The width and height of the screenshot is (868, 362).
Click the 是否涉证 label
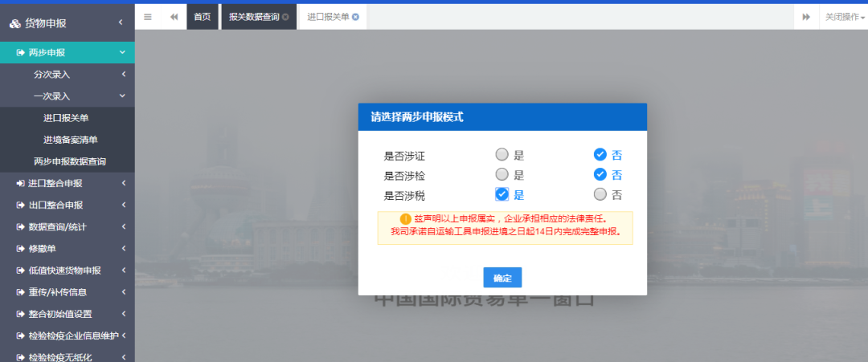(404, 156)
